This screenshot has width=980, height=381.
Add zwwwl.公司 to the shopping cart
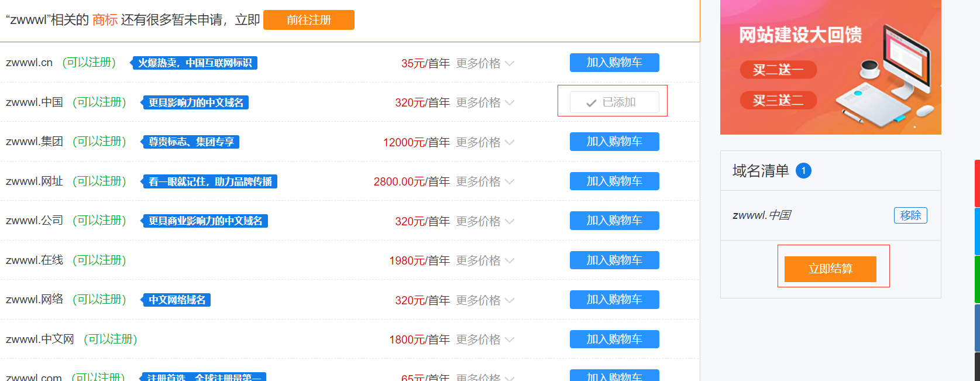(614, 221)
